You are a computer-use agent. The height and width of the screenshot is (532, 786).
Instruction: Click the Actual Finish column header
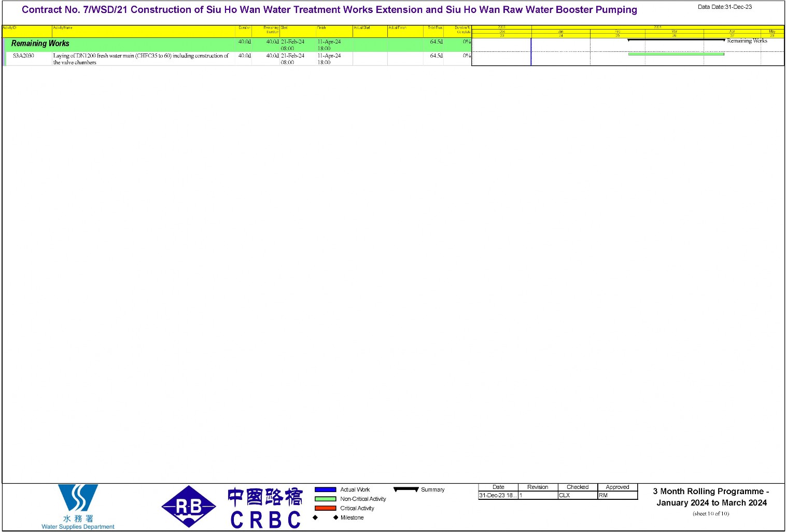(x=405, y=31)
